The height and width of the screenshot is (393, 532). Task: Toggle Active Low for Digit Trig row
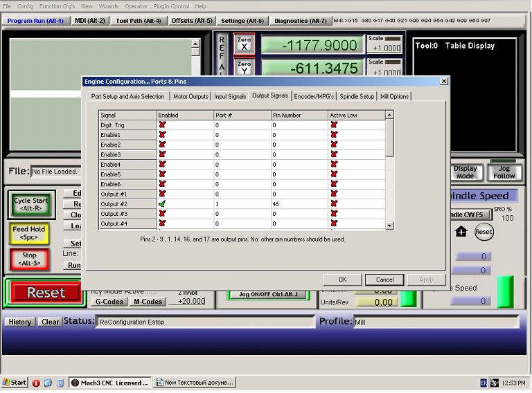(x=334, y=125)
